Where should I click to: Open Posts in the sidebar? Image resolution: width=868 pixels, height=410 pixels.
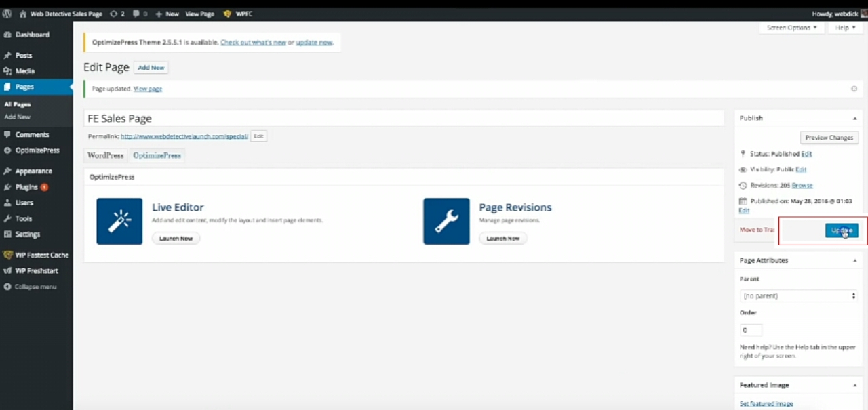[x=24, y=56]
